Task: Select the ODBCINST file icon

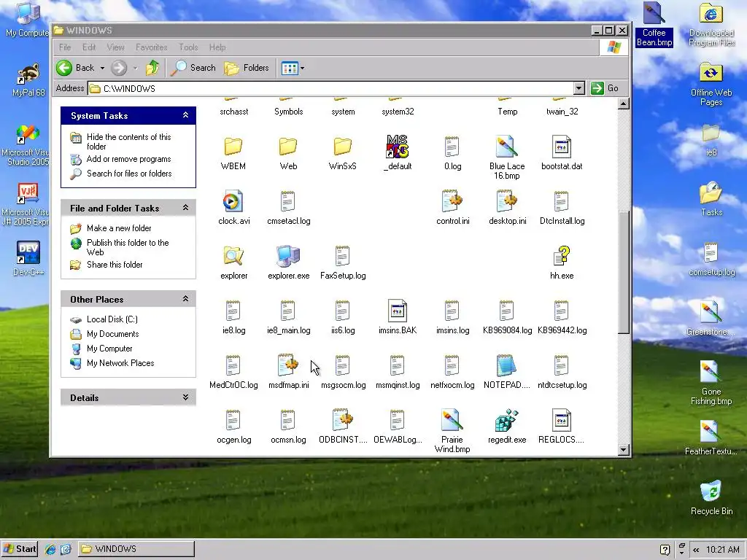Action: tap(343, 420)
